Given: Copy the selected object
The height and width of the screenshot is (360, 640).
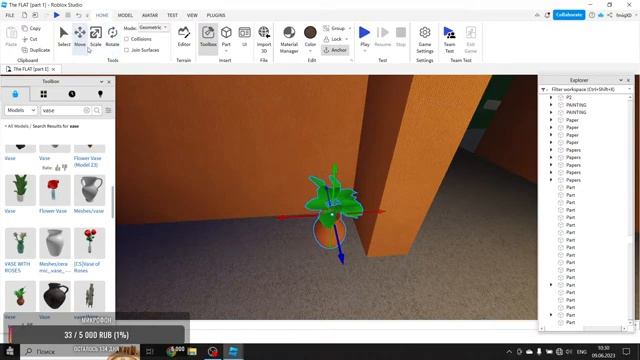Looking at the screenshot, I should click(x=31, y=28).
